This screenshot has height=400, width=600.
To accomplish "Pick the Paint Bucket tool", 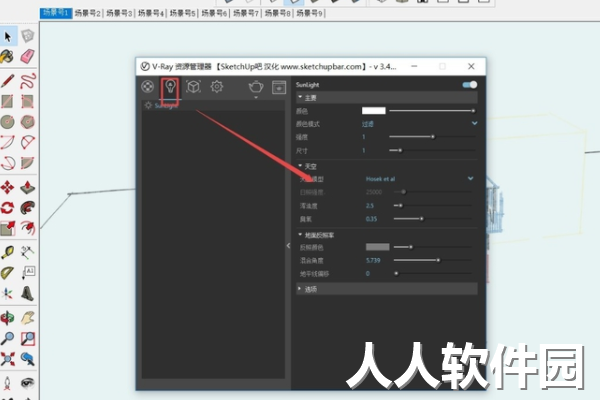I will click(7, 57).
